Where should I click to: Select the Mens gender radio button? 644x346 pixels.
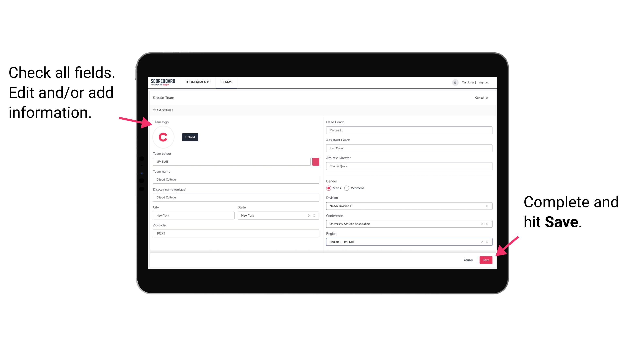[x=328, y=188]
